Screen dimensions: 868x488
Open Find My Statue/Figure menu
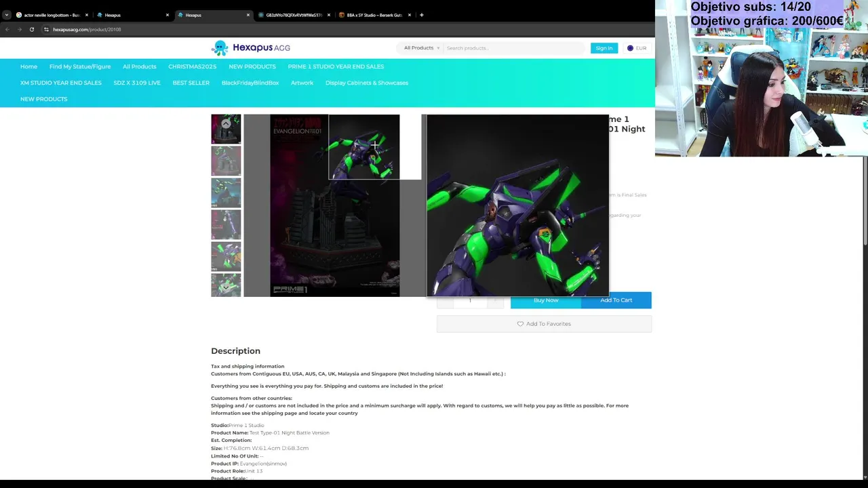(x=80, y=66)
